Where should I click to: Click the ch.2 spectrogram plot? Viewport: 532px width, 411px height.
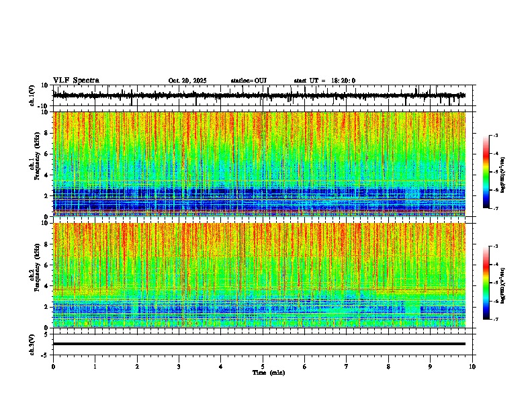[x=259, y=275]
